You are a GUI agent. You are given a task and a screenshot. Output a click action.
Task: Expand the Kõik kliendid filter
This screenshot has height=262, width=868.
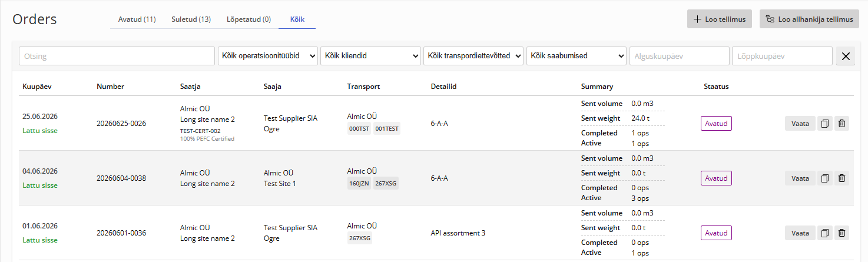tap(370, 56)
